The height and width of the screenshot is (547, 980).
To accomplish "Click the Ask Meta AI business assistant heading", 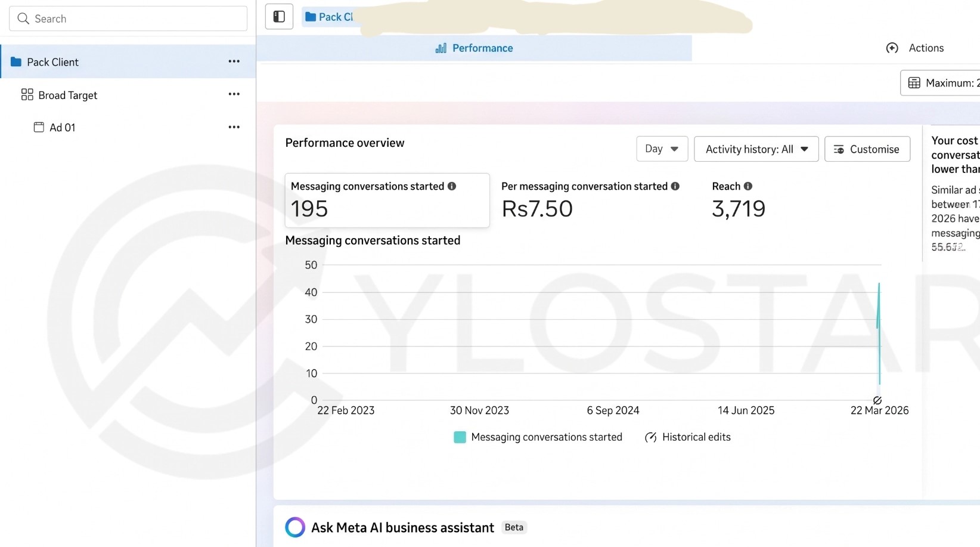I will point(402,527).
